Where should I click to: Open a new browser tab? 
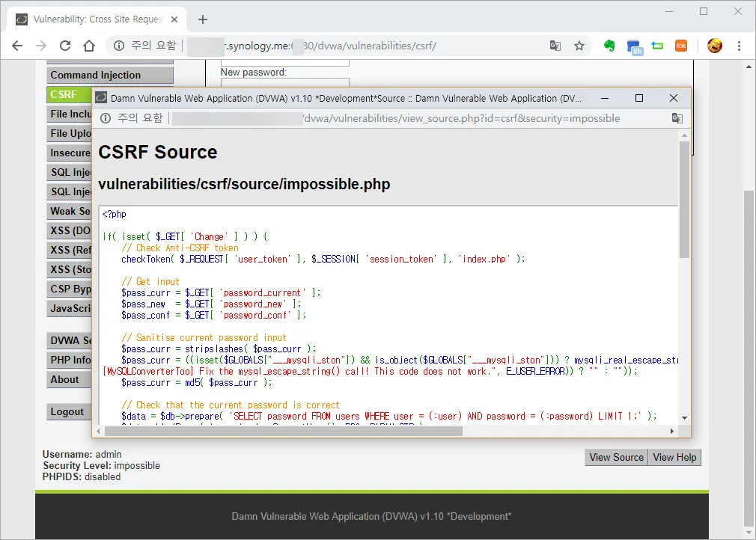[202, 19]
